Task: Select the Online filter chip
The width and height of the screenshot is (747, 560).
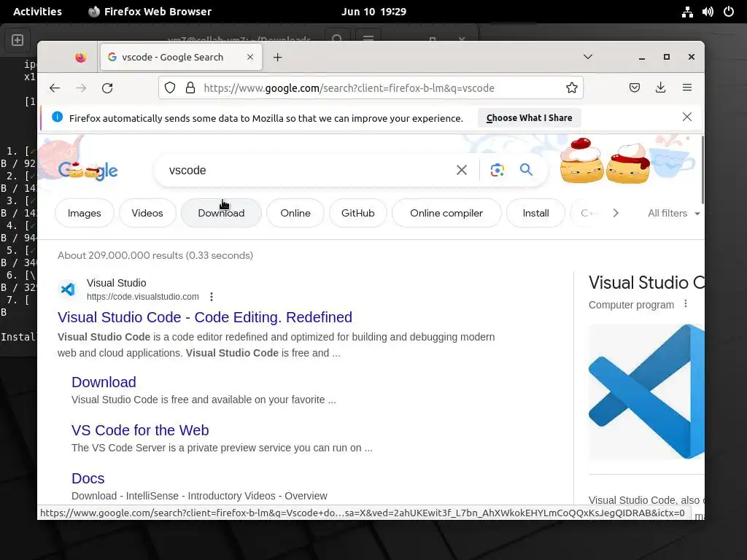Action: coord(295,214)
